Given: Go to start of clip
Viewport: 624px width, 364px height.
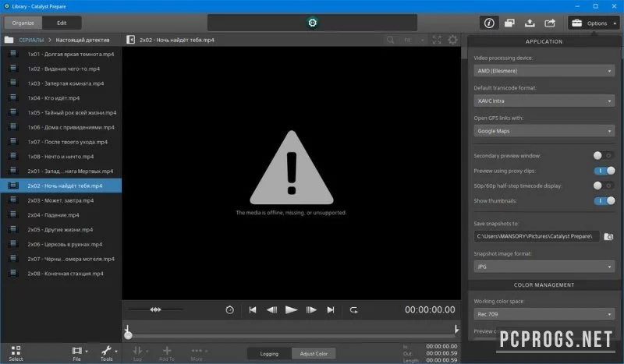Looking at the screenshot, I should click(x=252, y=310).
